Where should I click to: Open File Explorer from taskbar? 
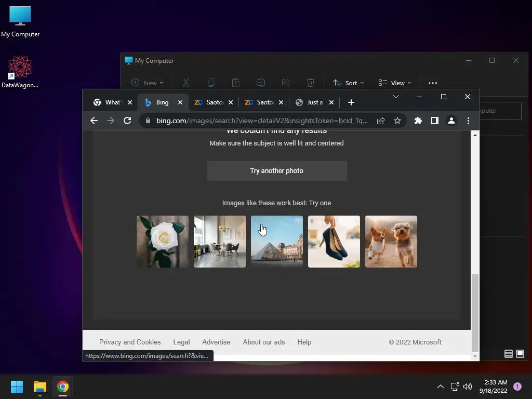[x=39, y=387]
